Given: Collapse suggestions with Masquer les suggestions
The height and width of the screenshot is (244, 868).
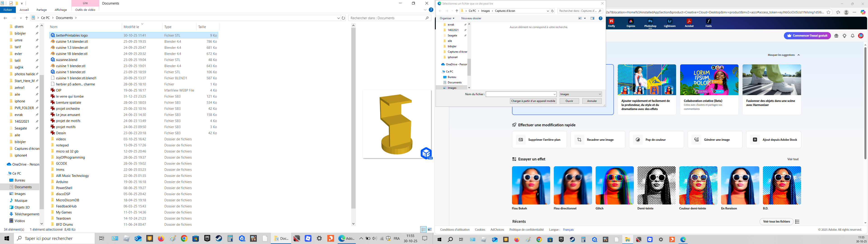Looking at the screenshot, I should [x=784, y=55].
